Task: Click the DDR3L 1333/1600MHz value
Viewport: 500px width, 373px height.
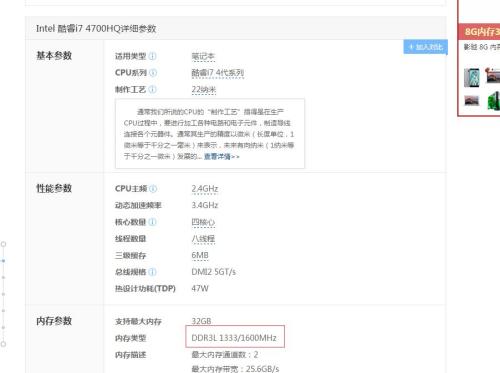Action: tap(234, 338)
